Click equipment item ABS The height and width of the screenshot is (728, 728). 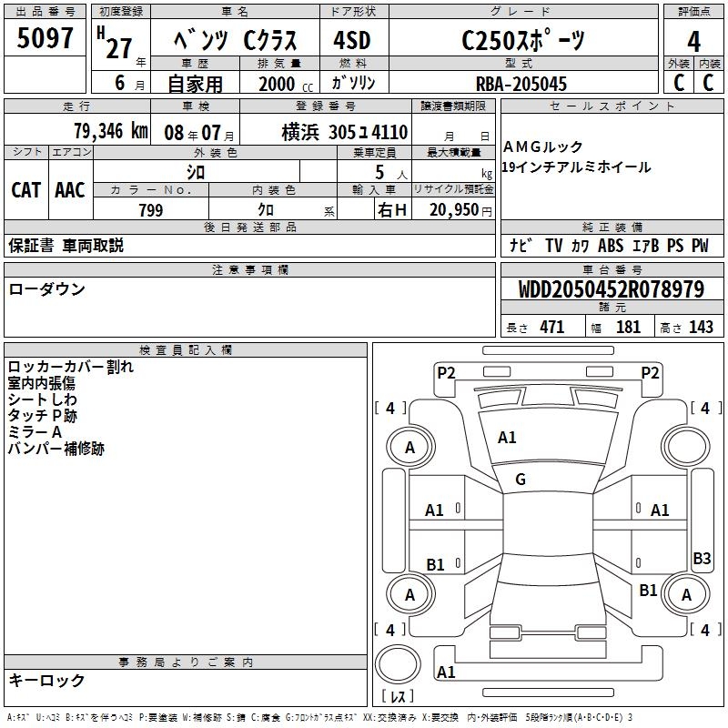[610, 245]
